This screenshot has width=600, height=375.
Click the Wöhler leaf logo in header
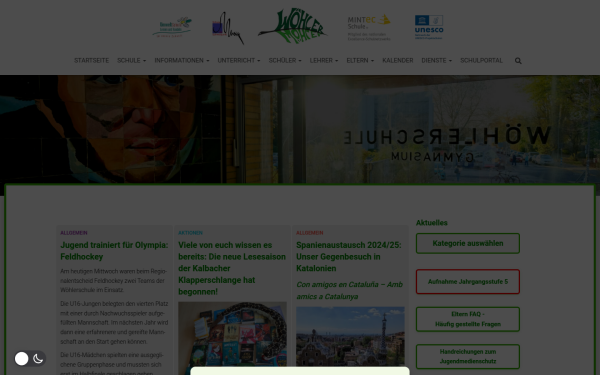point(293,26)
